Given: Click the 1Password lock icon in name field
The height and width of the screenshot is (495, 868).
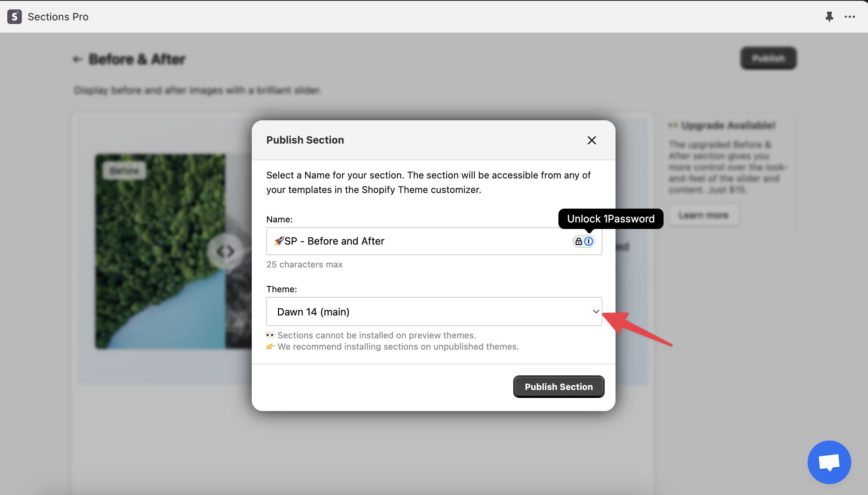Looking at the screenshot, I should click(577, 241).
